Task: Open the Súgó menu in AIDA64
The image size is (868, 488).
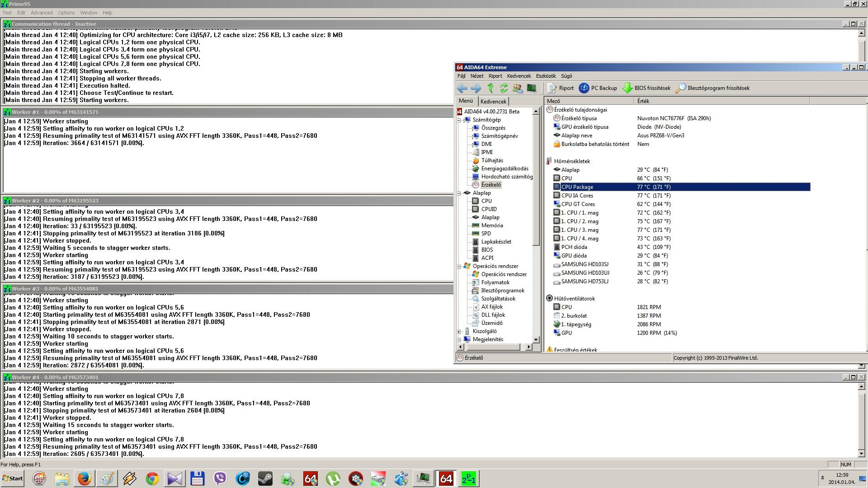Action: click(x=566, y=76)
